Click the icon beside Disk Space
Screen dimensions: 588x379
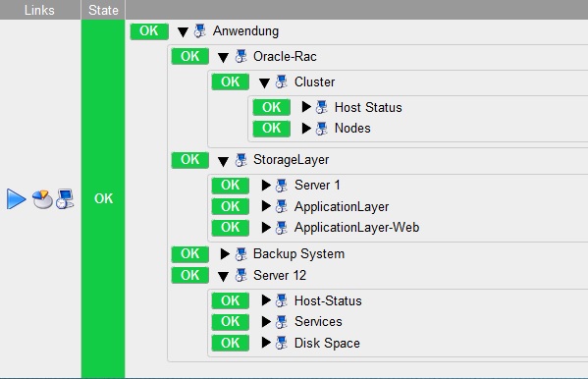pyautogui.click(x=282, y=343)
